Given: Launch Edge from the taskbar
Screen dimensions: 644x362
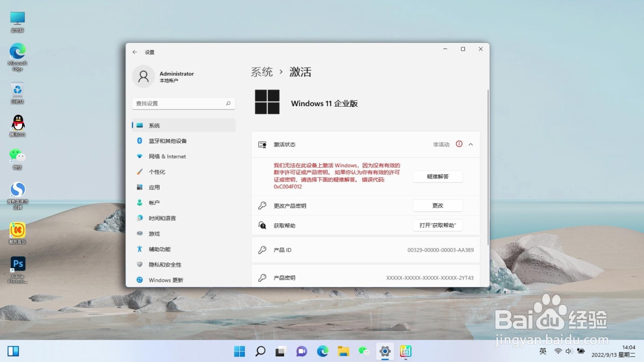Looking at the screenshot, I should 322,351.
